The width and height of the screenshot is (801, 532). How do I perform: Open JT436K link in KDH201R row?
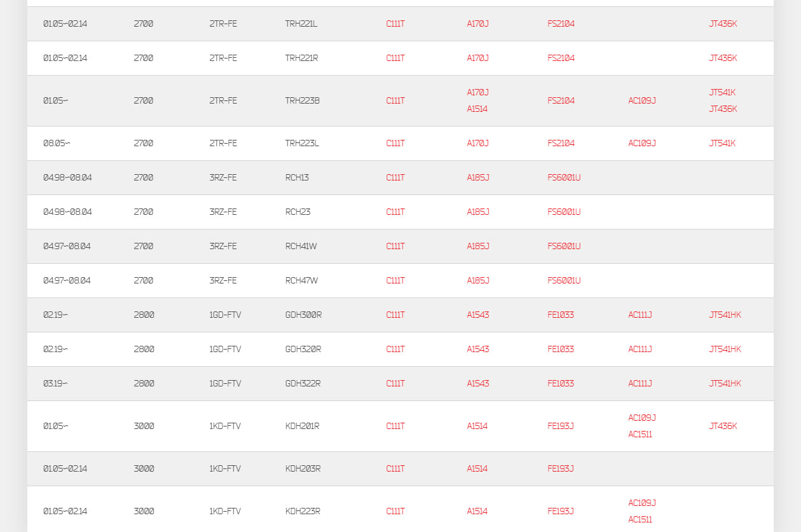(x=723, y=426)
